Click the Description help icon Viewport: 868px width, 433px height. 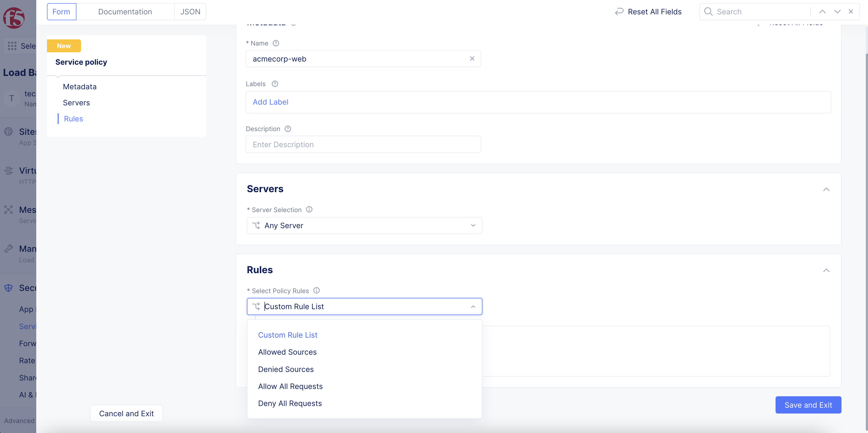coord(288,129)
